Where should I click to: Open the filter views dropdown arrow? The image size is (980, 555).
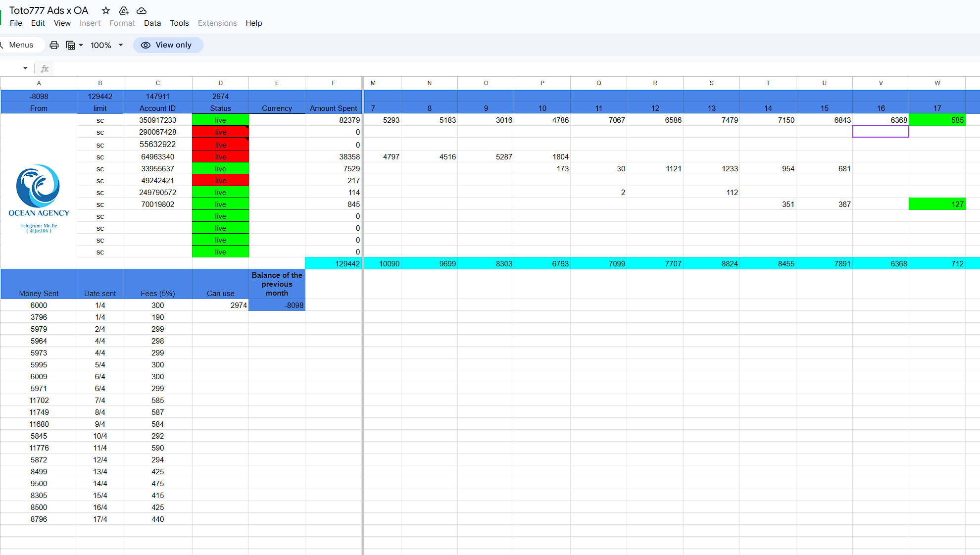pos(81,45)
